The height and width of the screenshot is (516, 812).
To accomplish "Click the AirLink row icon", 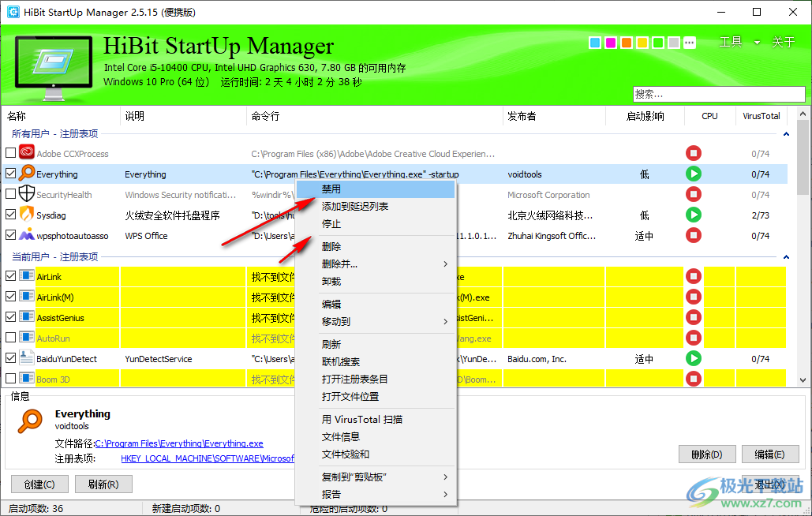I will tap(26, 276).
